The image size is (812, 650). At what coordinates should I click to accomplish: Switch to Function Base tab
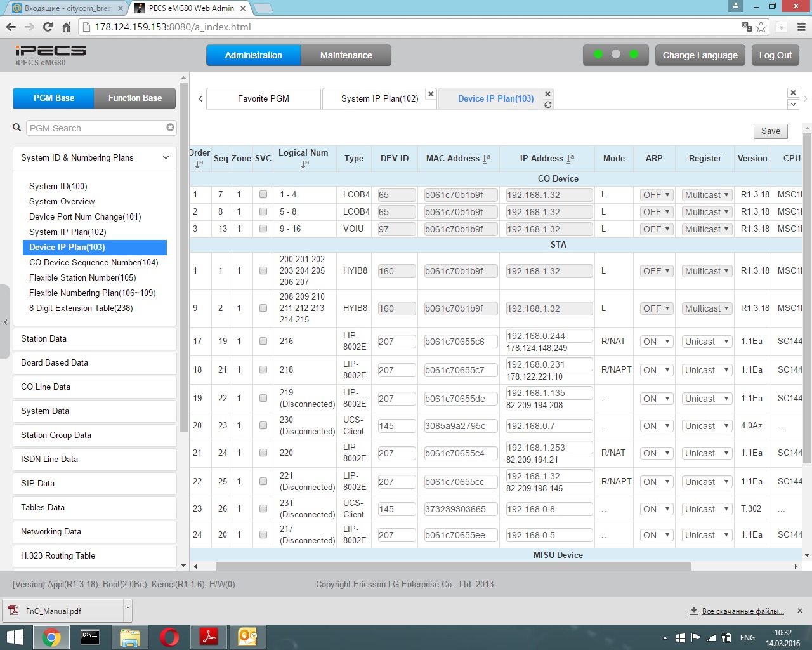click(x=134, y=98)
